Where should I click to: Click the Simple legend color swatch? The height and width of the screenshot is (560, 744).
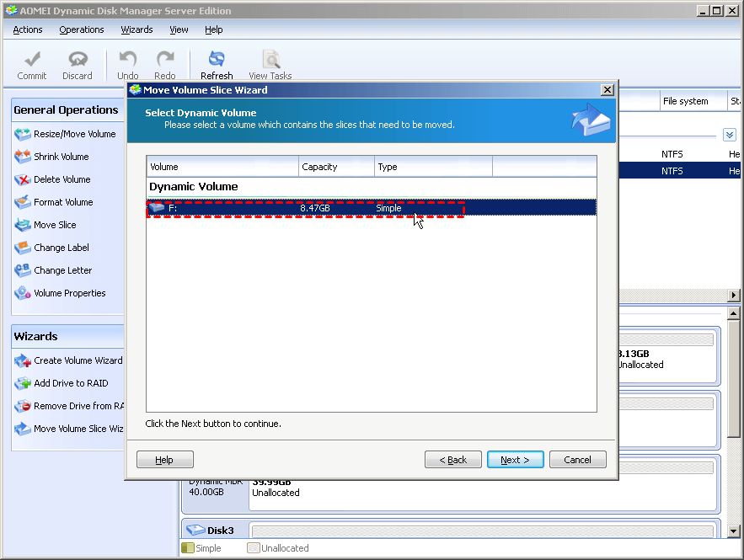coord(188,548)
